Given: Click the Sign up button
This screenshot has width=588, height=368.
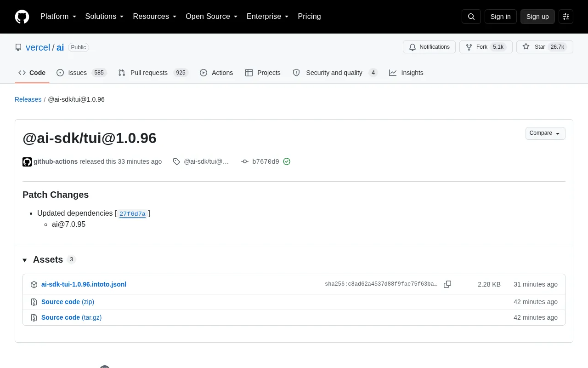Looking at the screenshot, I should tap(537, 17).
